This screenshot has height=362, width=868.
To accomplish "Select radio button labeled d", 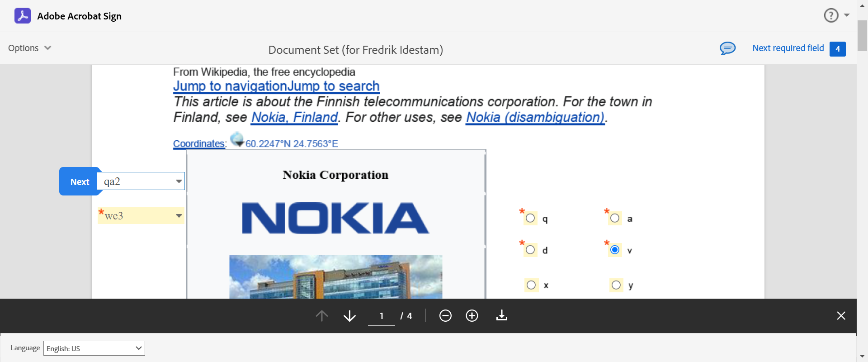I will point(530,250).
